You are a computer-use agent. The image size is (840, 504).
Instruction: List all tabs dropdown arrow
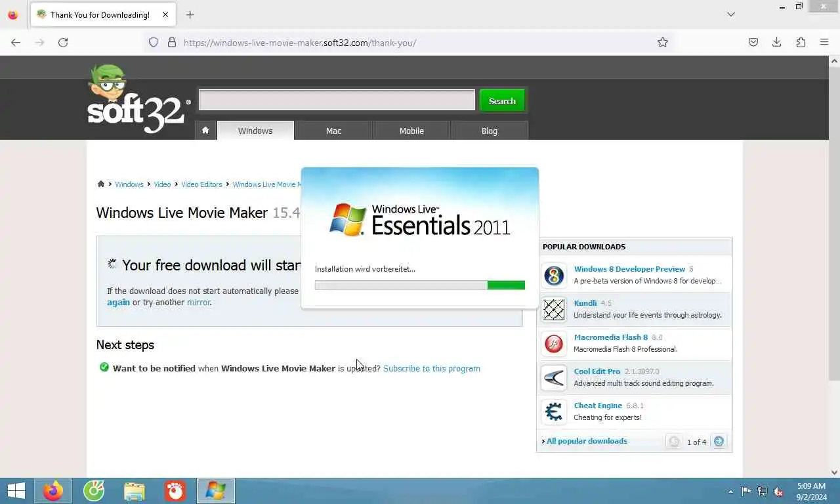pos(731,14)
